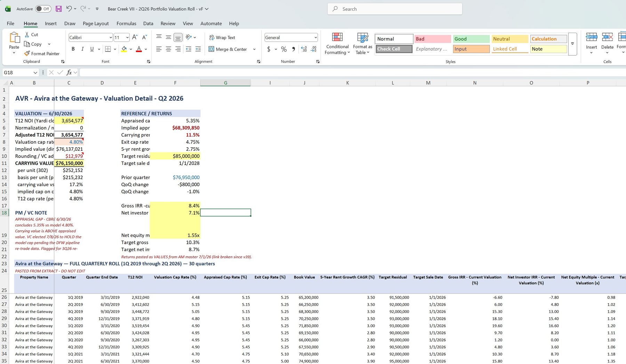Toggle AutoSave switch on
Image resolution: width=626 pixels, height=364 pixels.
[x=43, y=9]
